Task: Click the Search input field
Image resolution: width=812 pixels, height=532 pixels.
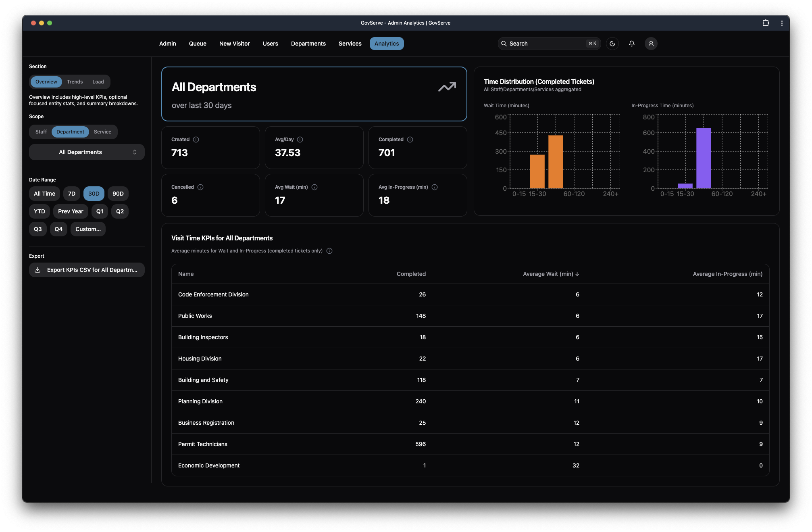Action: (544, 44)
